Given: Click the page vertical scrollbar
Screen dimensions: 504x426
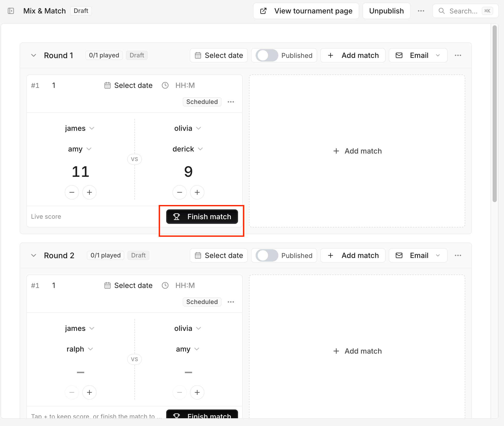Looking at the screenshot, I should click(x=495, y=114).
